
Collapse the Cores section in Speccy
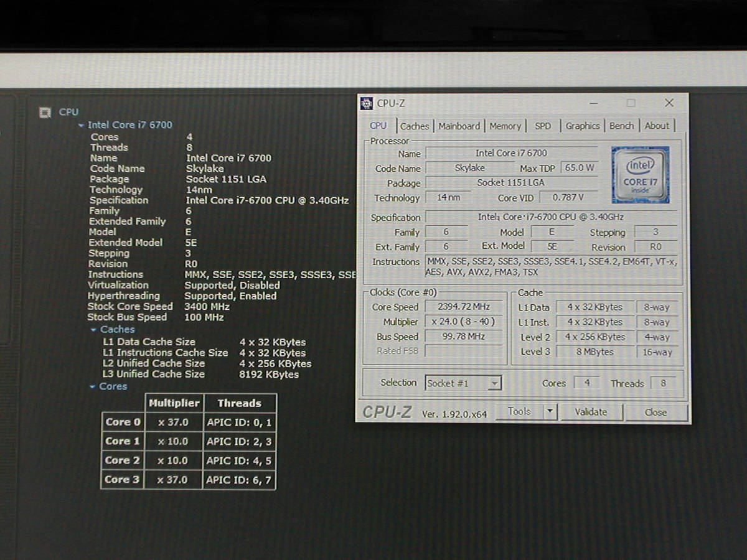tap(93, 387)
